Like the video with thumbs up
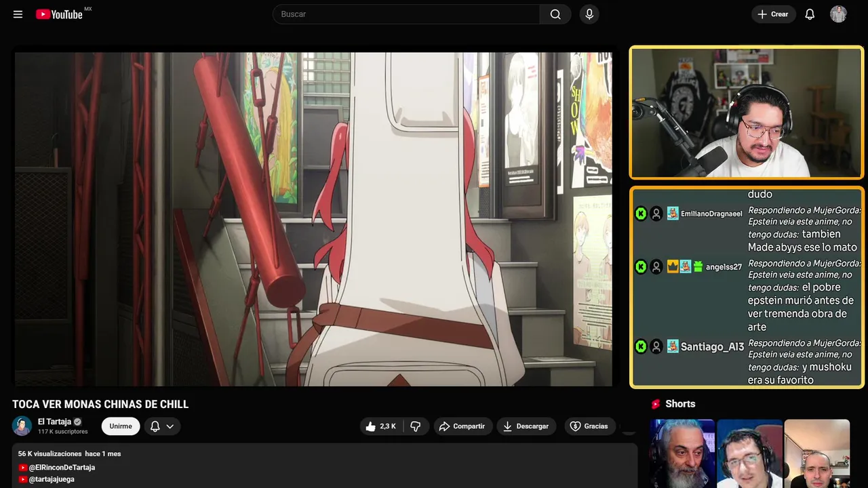The height and width of the screenshot is (488, 868). 381,426
